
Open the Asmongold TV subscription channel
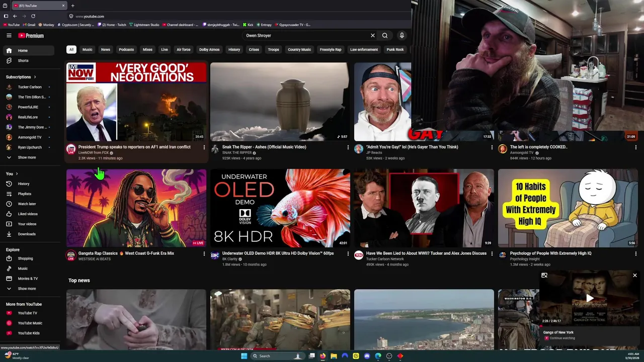tap(28, 137)
